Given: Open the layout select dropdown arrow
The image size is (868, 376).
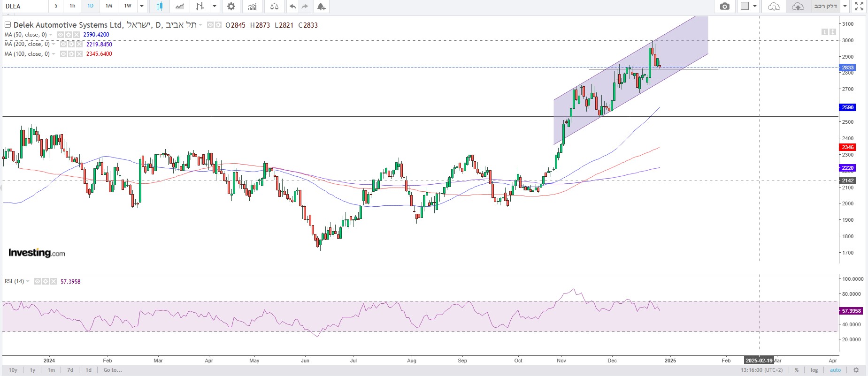Looking at the screenshot, I should point(755,6).
